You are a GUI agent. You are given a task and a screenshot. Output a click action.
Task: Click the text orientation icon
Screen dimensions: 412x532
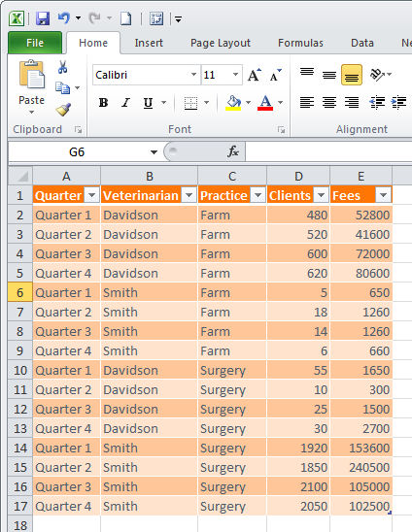coord(377,75)
